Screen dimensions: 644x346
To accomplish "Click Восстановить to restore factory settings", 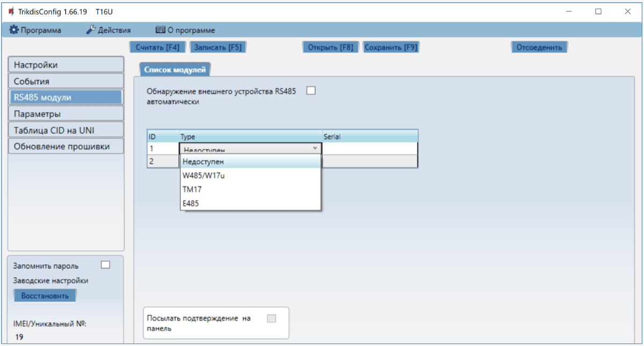I will 45,296.
